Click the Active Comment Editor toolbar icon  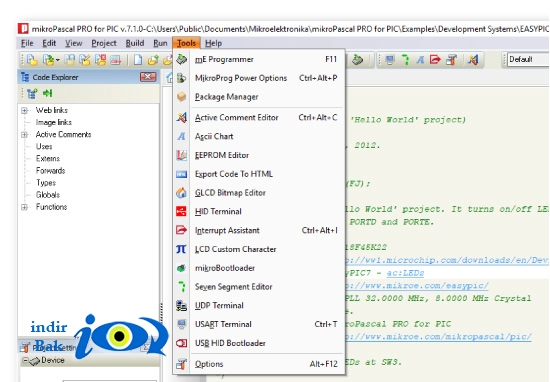(x=473, y=60)
